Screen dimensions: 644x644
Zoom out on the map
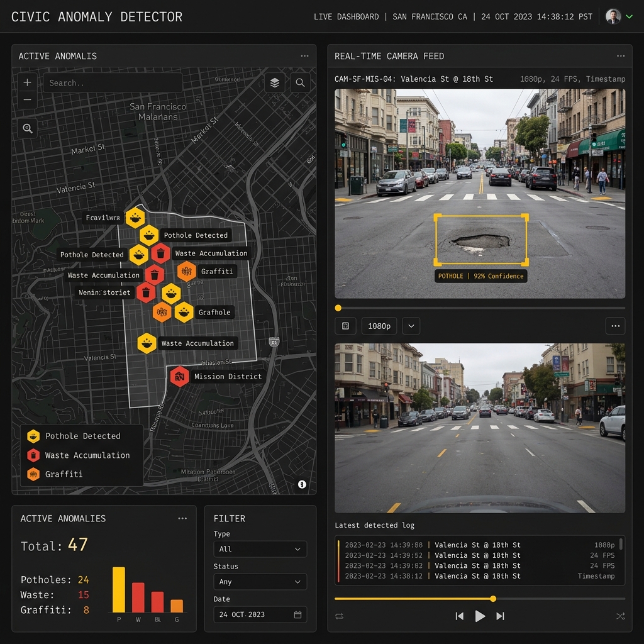27,100
